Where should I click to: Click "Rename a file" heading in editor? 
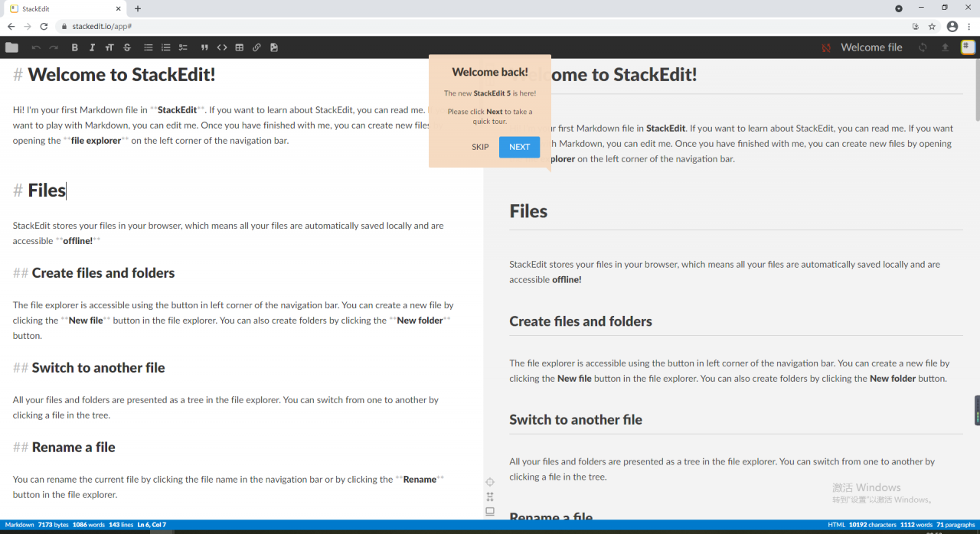tap(73, 448)
